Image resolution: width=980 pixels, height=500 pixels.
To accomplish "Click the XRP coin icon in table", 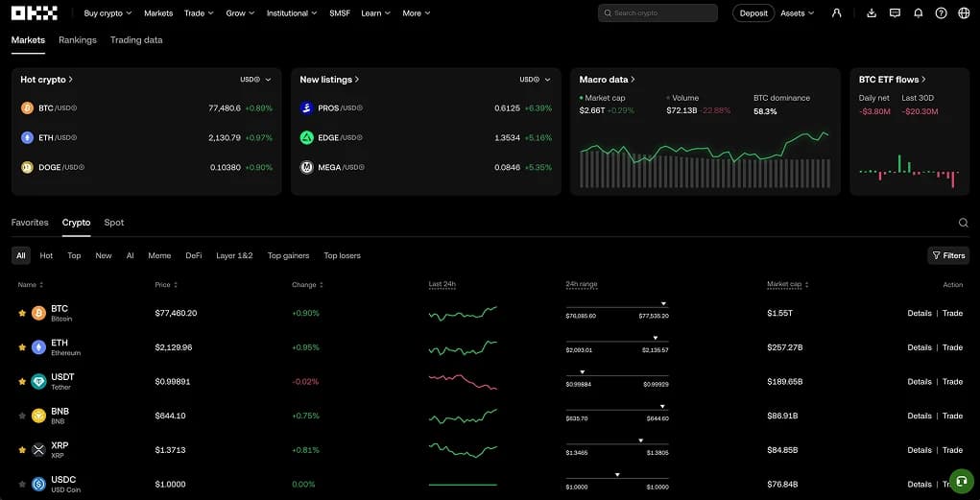I will (38, 450).
